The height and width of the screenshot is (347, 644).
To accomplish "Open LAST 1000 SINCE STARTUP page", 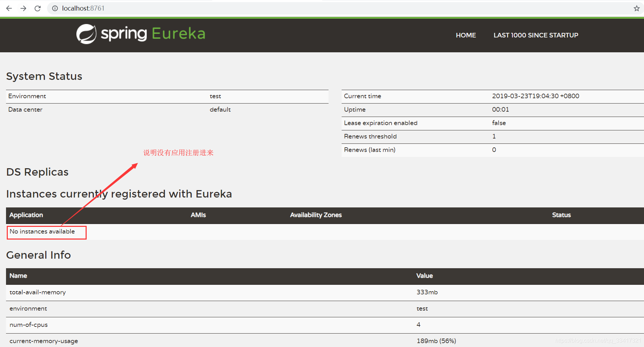I will pyautogui.click(x=536, y=35).
